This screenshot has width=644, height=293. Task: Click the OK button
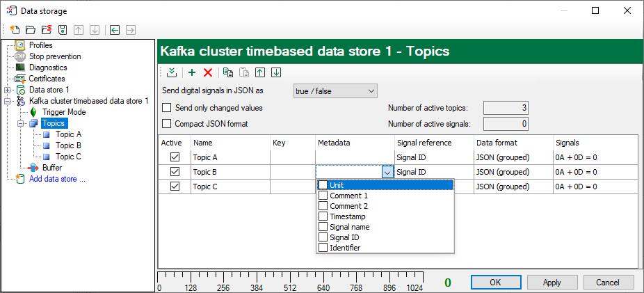(495, 283)
